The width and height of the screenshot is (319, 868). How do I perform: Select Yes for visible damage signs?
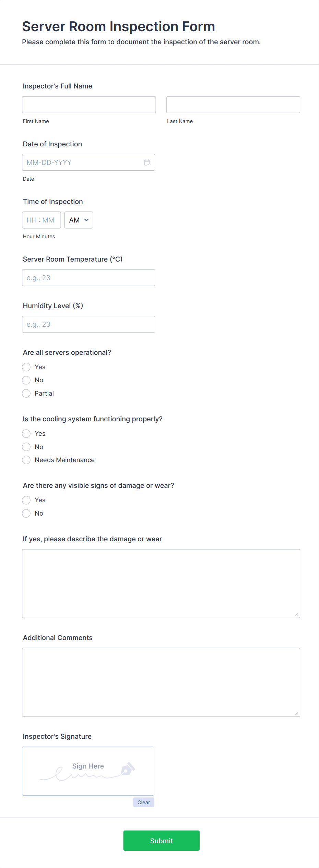click(x=26, y=500)
